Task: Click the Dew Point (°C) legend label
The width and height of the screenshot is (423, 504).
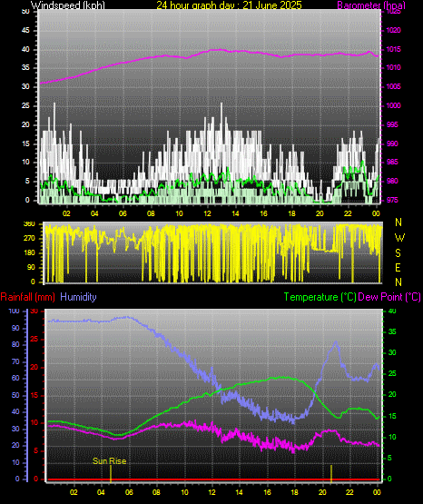Action: 389,297
